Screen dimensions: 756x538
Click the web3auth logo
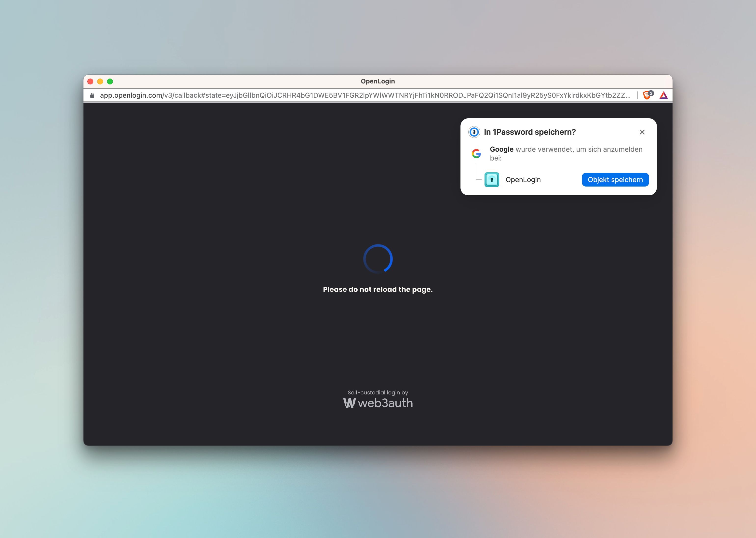(378, 403)
